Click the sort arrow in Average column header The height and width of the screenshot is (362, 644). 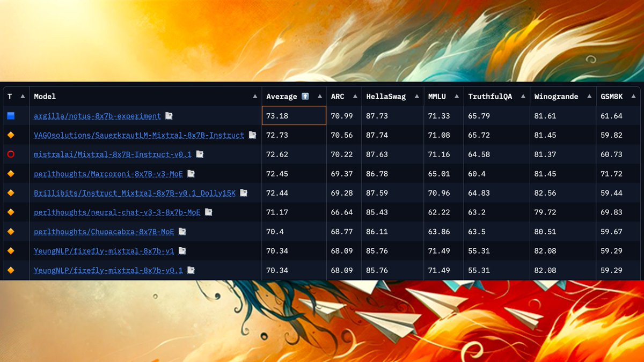(319, 97)
